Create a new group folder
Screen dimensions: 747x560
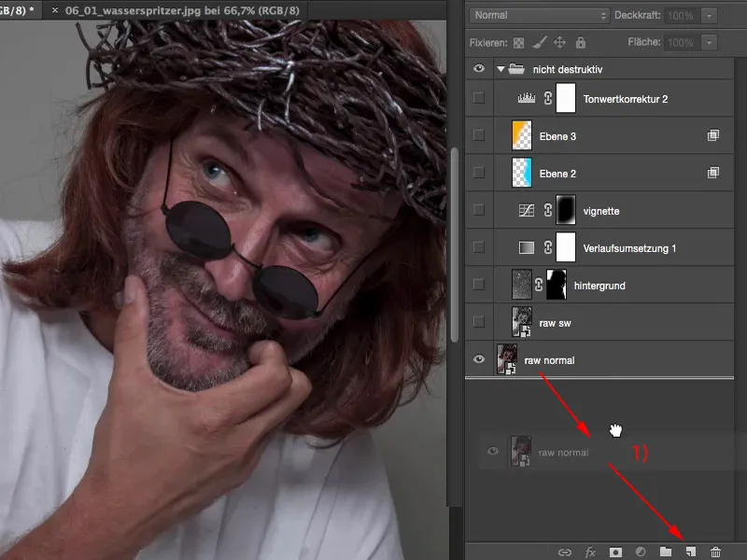666,552
